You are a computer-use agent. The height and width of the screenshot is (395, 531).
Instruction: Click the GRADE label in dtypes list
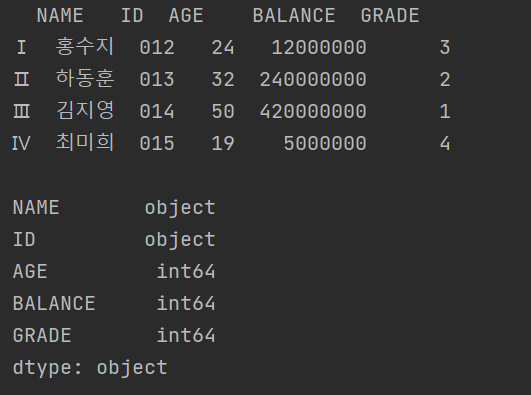(x=42, y=335)
